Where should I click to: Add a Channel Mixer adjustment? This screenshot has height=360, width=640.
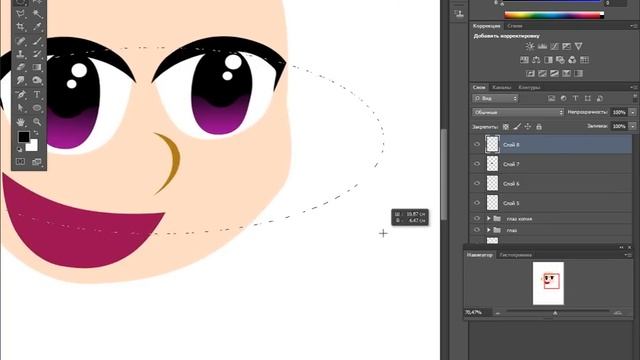pyautogui.click(x=572, y=60)
